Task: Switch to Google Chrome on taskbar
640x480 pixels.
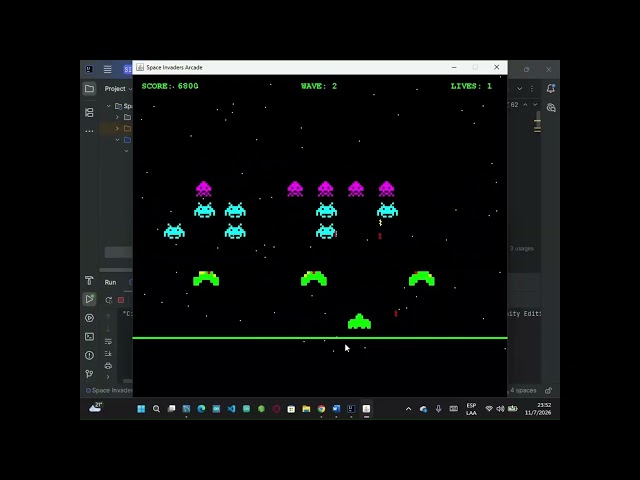Action: pyautogui.click(x=321, y=409)
